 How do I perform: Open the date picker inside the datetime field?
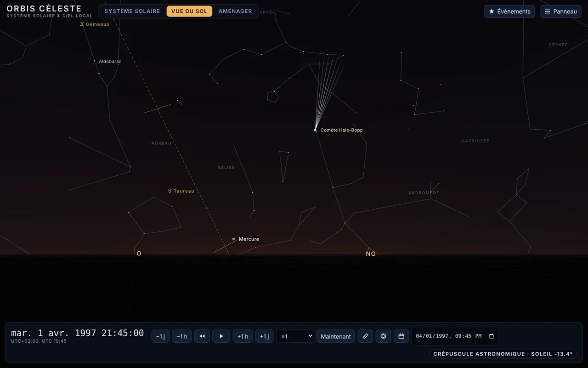point(491,336)
